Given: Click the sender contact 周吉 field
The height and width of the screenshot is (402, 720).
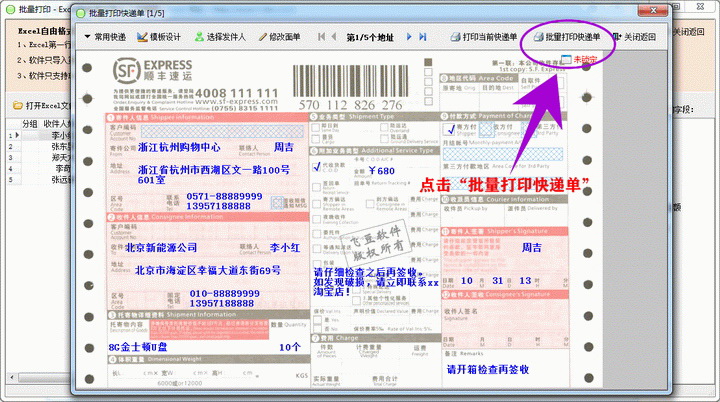Looking at the screenshot, I should click(283, 147).
